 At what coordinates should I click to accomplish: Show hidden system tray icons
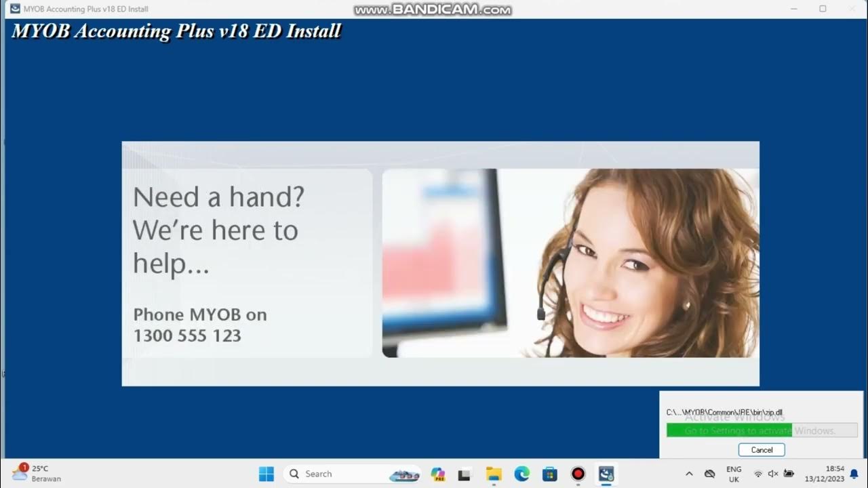[x=689, y=474]
